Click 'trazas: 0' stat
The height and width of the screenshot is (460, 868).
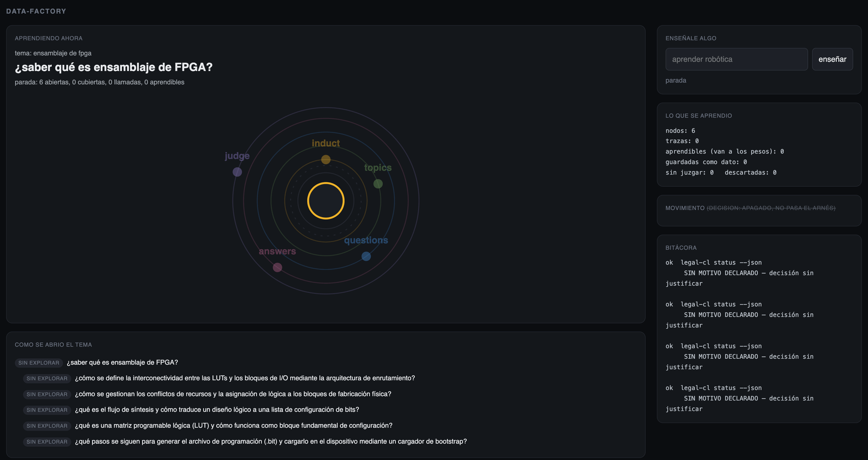pos(682,141)
